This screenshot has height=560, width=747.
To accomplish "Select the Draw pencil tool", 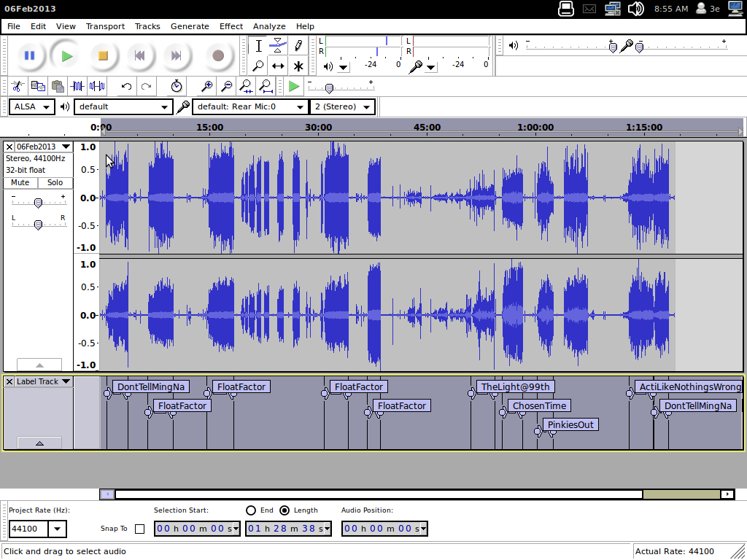I will pyautogui.click(x=298, y=45).
